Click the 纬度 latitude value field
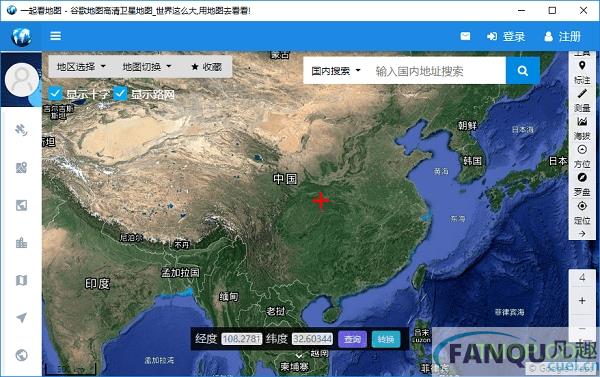The image size is (600, 377). [x=312, y=339]
